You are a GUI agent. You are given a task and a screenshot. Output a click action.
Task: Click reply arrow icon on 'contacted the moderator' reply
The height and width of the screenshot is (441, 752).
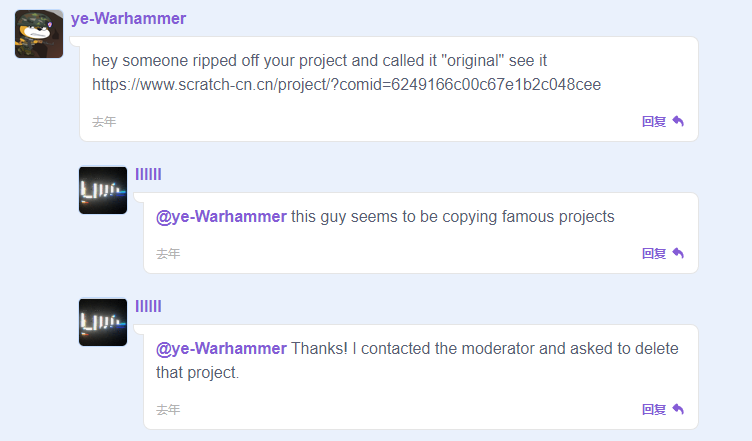678,409
